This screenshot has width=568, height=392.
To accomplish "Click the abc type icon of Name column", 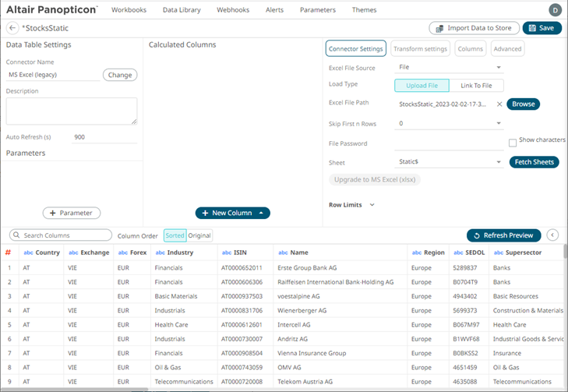I will tap(283, 253).
